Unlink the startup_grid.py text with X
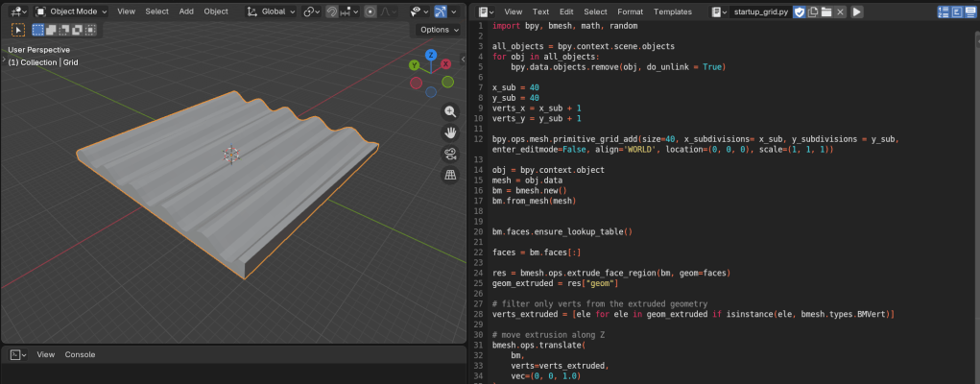 point(840,12)
